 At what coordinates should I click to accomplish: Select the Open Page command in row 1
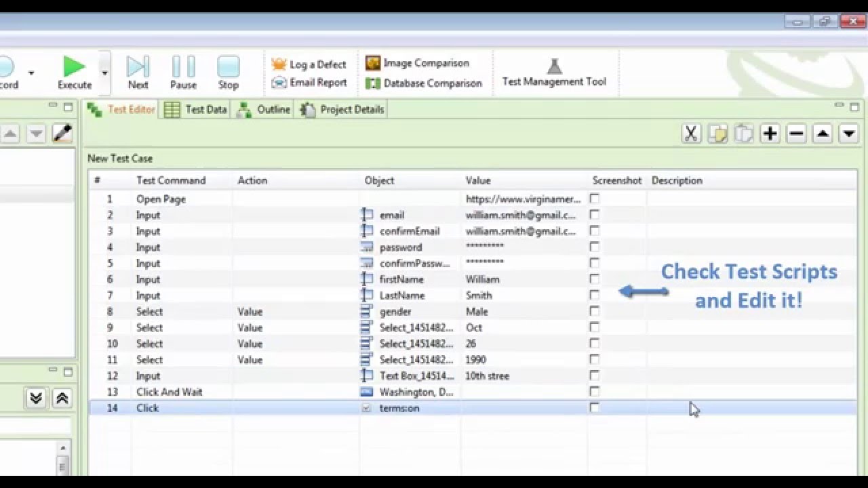click(x=161, y=199)
